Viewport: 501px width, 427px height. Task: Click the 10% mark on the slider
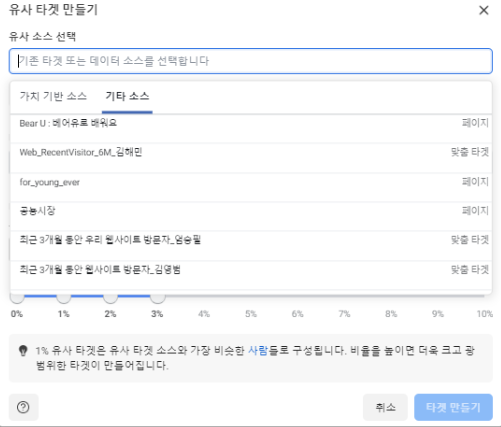click(485, 314)
